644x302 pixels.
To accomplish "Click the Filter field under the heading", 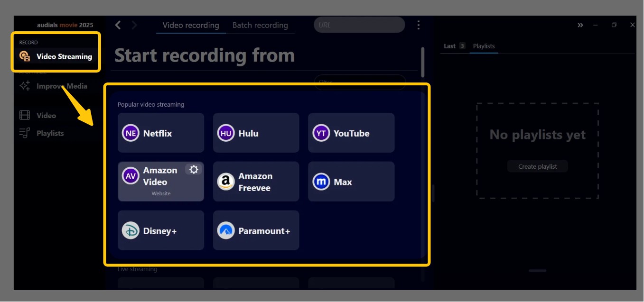I will coord(360,82).
